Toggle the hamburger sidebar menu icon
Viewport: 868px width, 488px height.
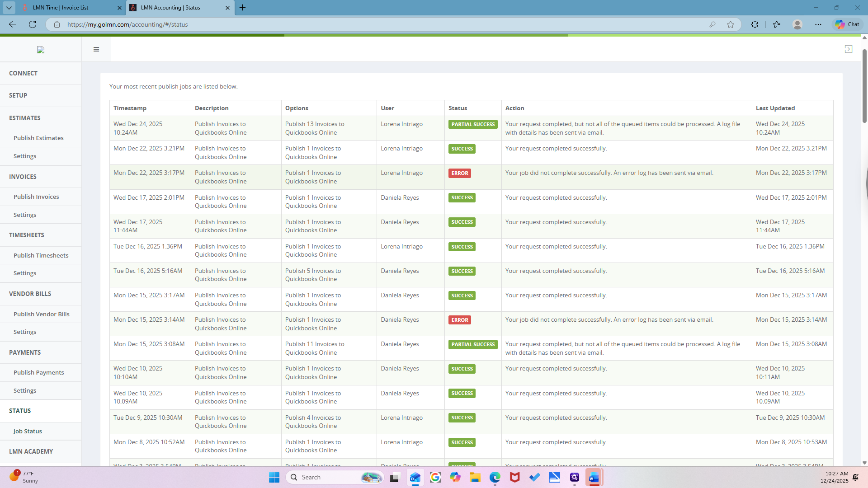click(x=96, y=49)
